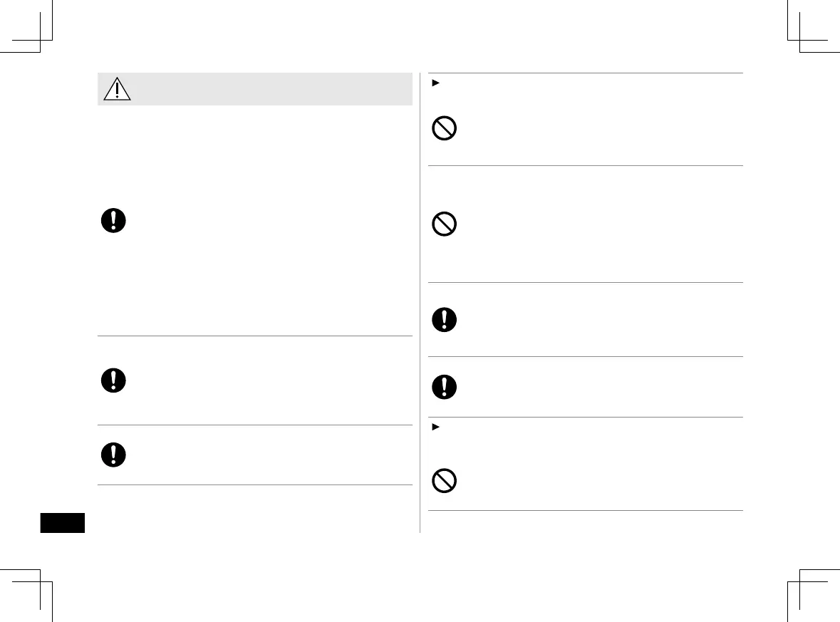Click the topmost exclamation icon in left column

pyautogui.click(x=113, y=221)
